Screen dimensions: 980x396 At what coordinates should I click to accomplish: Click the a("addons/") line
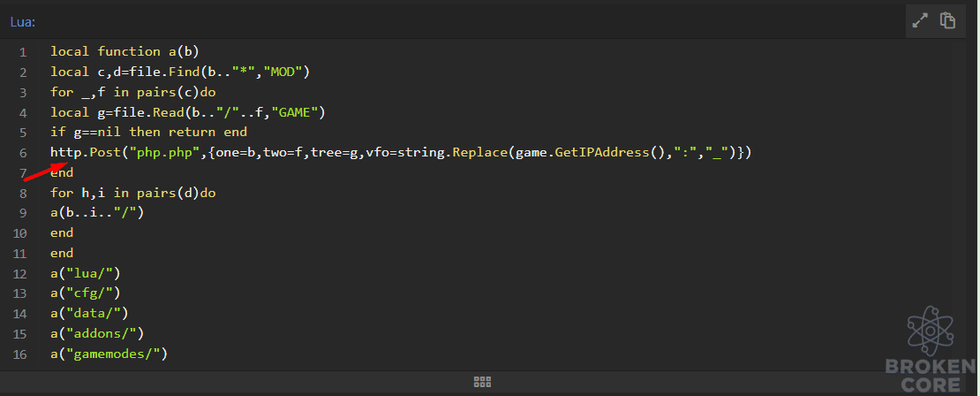point(97,333)
